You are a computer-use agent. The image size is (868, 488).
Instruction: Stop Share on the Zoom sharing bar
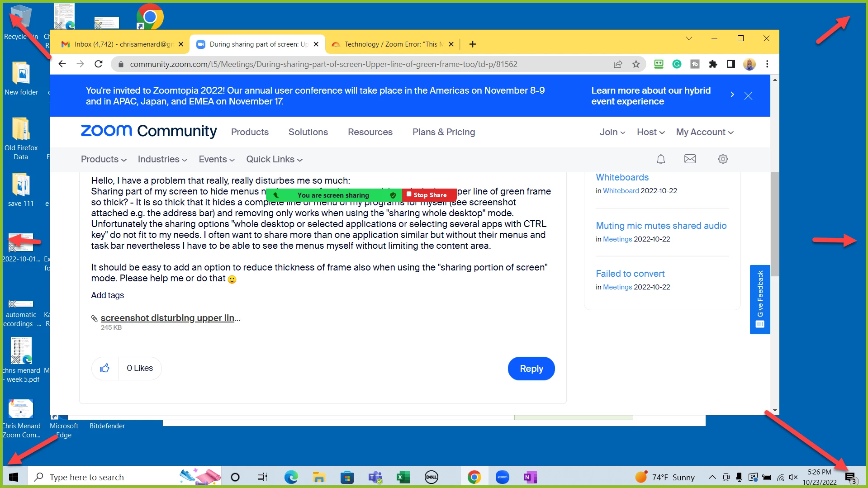tap(429, 195)
